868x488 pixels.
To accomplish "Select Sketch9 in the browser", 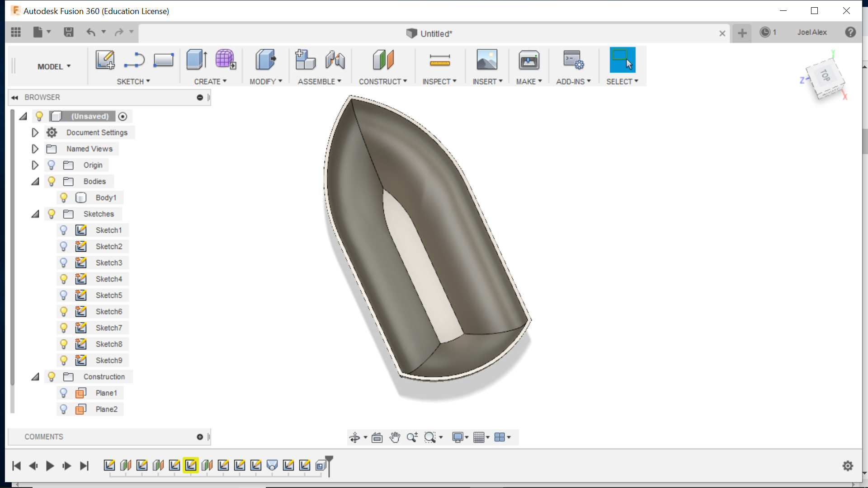I will [x=108, y=360].
